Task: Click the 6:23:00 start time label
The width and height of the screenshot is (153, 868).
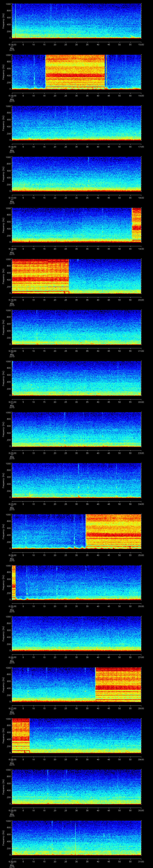Action: click(x=12, y=504)
